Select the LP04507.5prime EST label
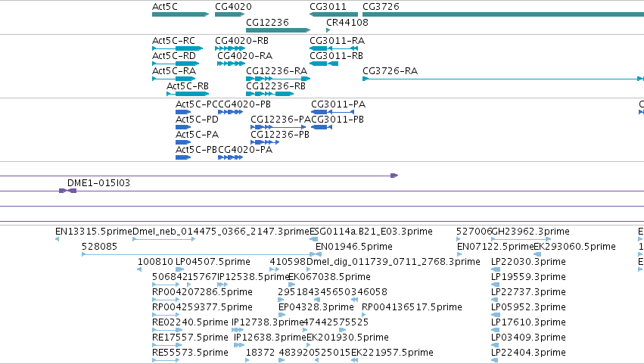Image resolution: width=644 pixels, height=364 pixels. [x=213, y=262]
